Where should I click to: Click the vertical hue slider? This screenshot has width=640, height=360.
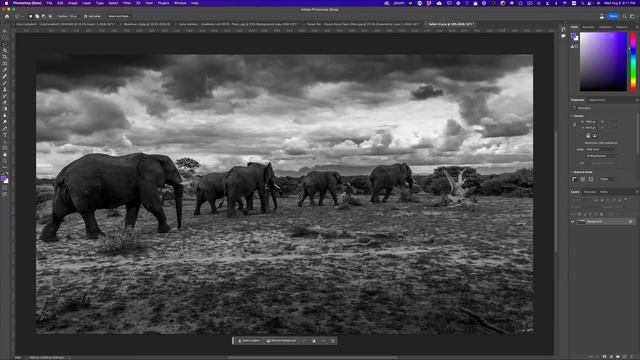point(633,61)
